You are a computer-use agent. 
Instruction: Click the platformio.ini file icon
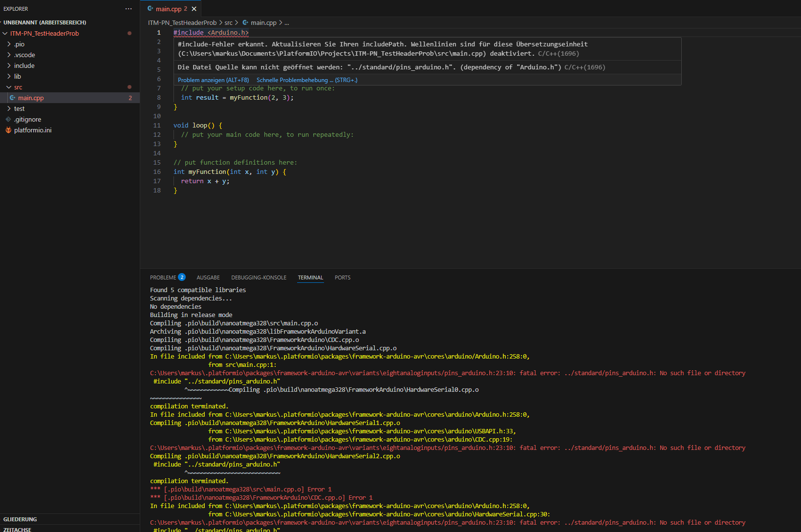(8, 130)
